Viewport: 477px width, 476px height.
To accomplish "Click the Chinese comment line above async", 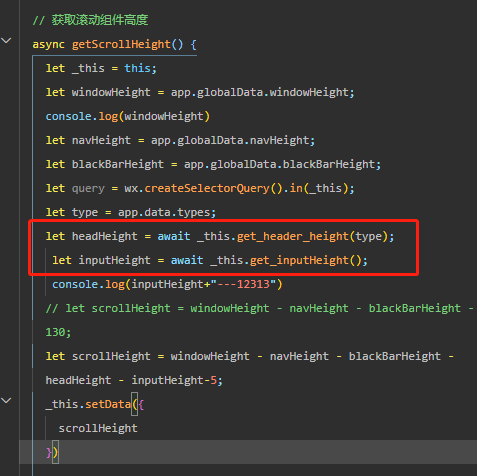I will pyautogui.click(x=90, y=20).
